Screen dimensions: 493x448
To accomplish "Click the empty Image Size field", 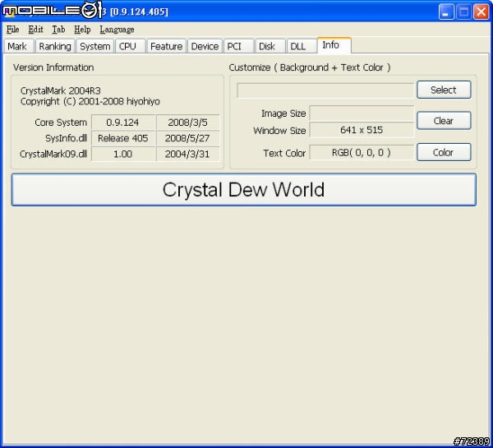I will [x=362, y=113].
